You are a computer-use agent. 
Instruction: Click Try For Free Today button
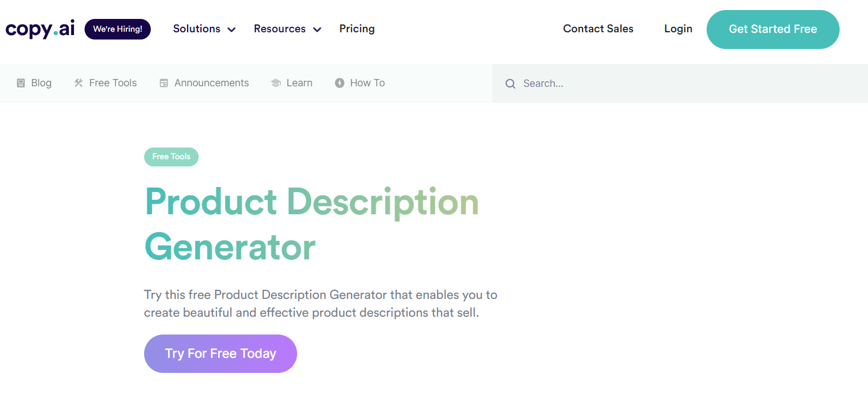[x=220, y=353]
